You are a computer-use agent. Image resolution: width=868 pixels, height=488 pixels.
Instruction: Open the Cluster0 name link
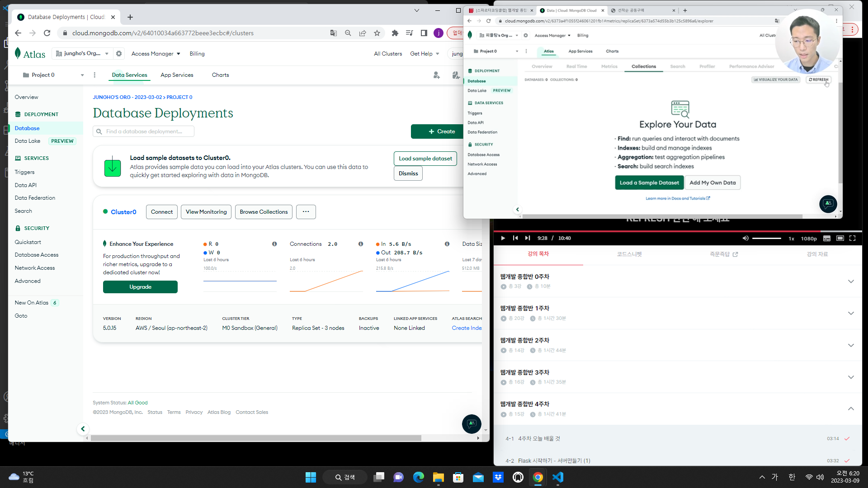point(123,212)
